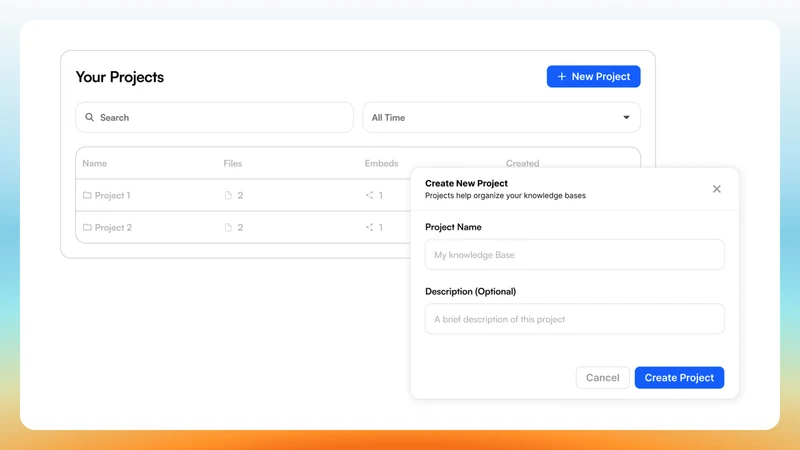800x450 pixels.
Task: Close the Create New Project dialog
Action: pos(717,189)
